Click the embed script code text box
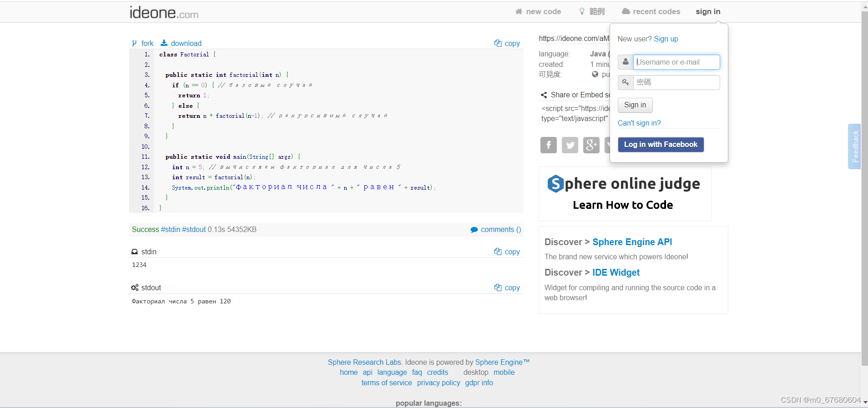Viewport: 868px width, 408px height. (x=575, y=114)
